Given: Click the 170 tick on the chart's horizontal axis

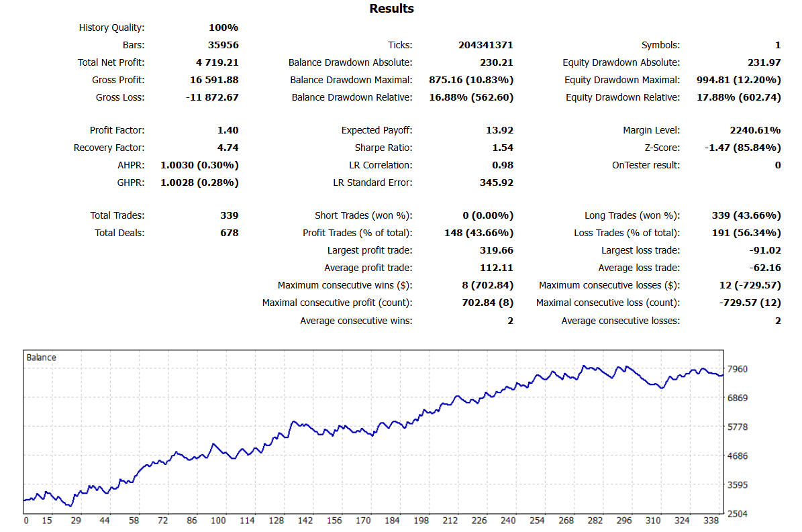Looking at the screenshot, I should tap(363, 520).
